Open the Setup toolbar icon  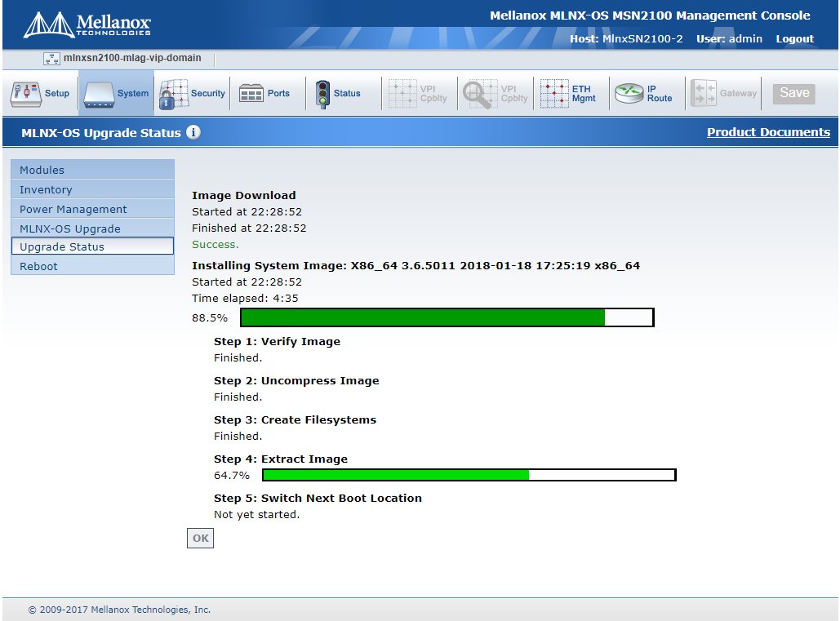coord(26,94)
